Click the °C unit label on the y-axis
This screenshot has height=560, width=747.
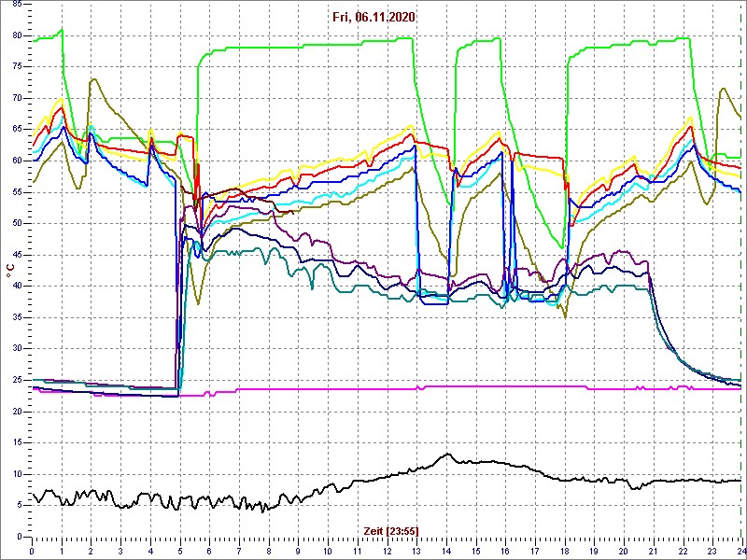point(10,270)
